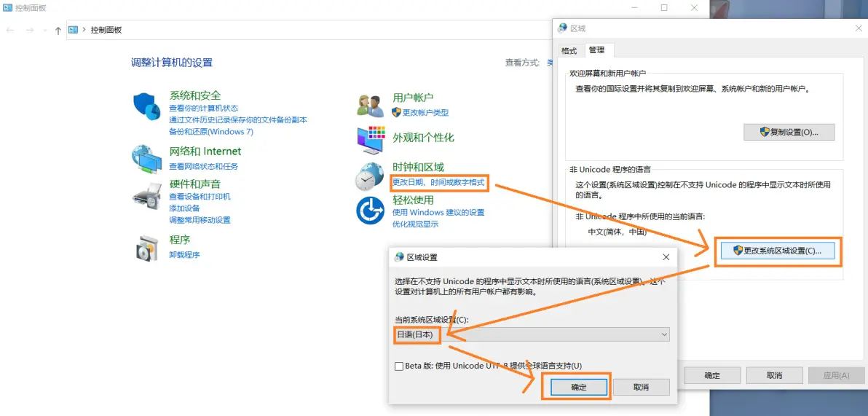The width and height of the screenshot is (868, 416).
Task: Click 取消 in the 区域 dialog
Action: click(x=775, y=375)
